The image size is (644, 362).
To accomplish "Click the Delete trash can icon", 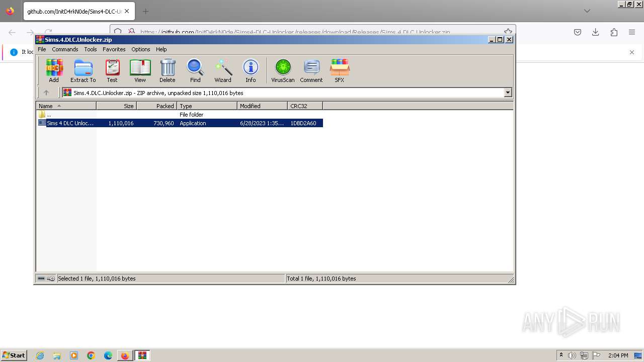I will click(168, 70).
